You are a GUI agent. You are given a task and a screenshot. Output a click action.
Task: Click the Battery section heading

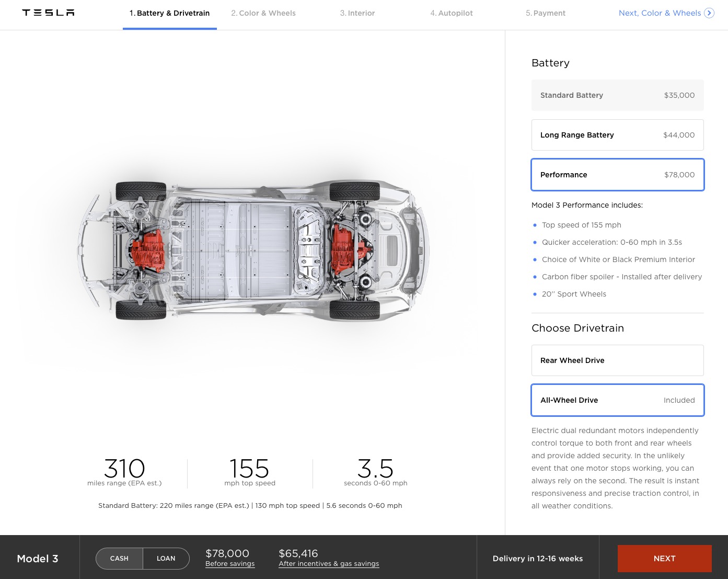pos(550,63)
